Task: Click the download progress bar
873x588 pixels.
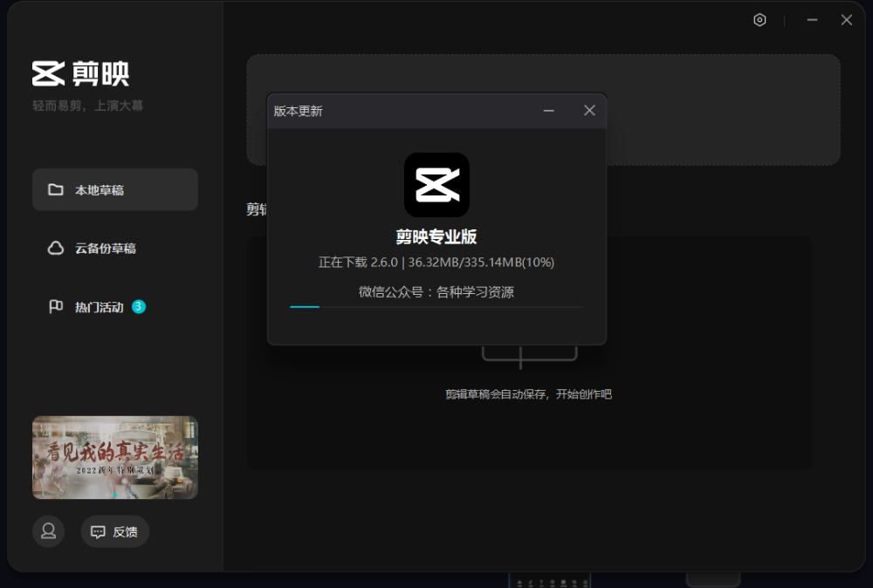Action: coord(437,306)
